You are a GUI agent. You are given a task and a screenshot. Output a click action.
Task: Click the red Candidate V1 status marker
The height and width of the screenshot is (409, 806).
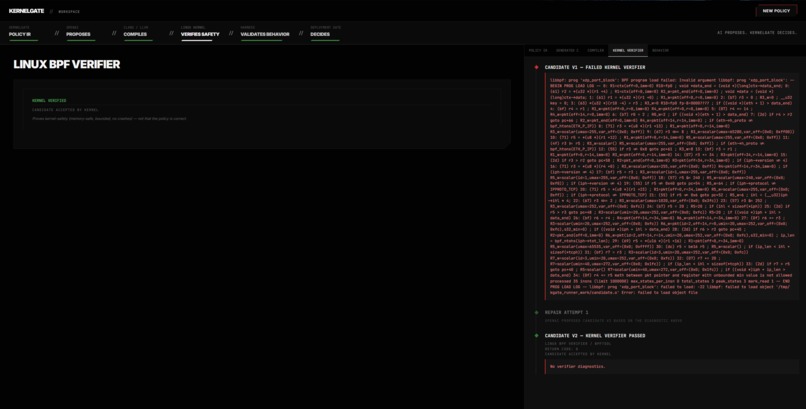[x=536, y=67]
